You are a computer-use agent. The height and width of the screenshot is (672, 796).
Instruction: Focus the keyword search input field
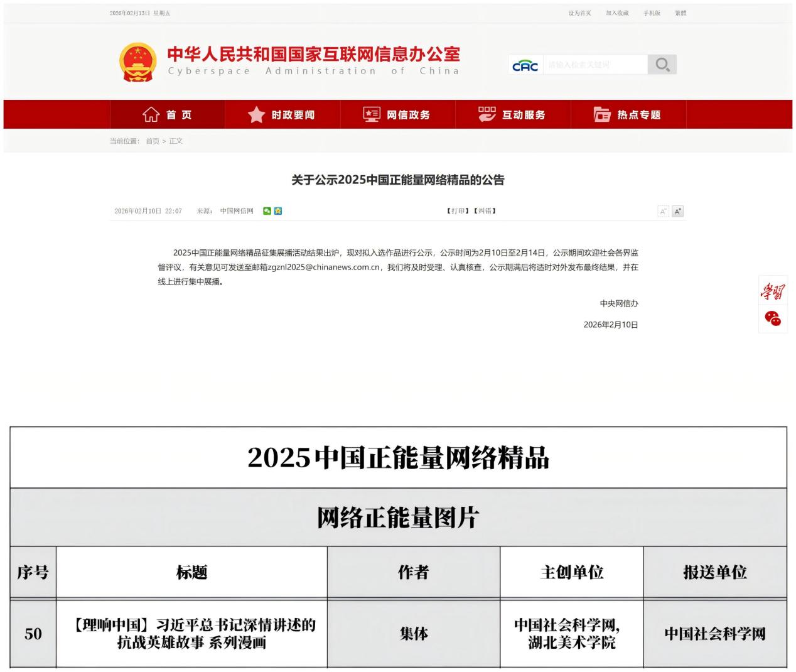[x=594, y=65]
